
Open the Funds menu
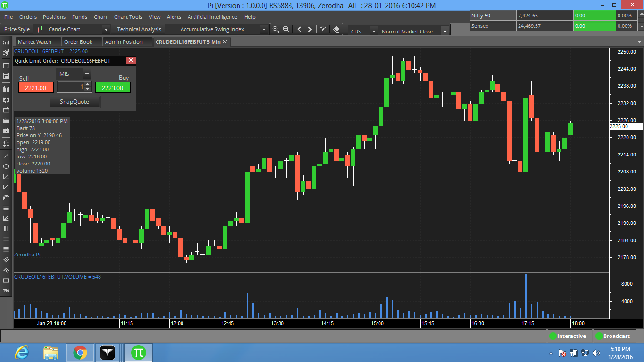(x=80, y=17)
